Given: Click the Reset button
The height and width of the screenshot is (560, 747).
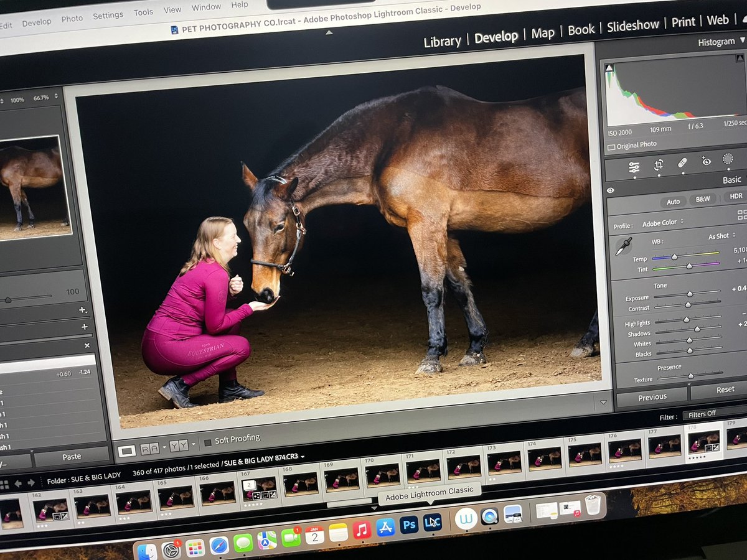Looking at the screenshot, I should pos(725,390).
